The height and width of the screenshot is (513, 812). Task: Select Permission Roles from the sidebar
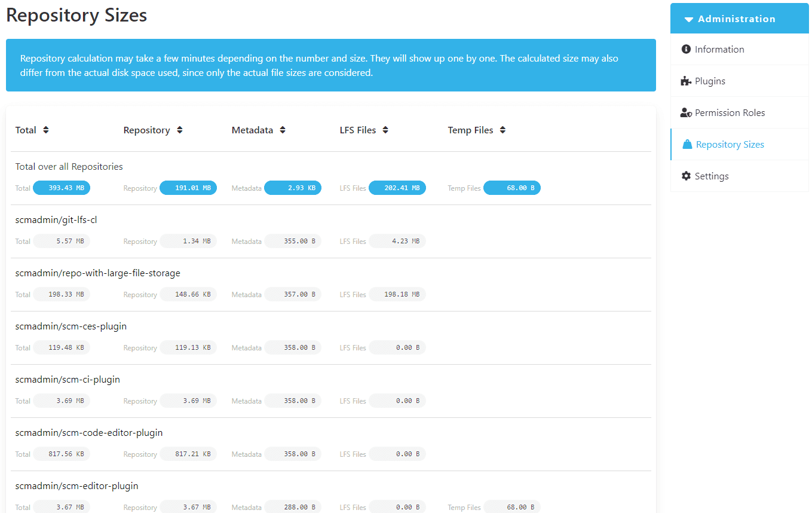[x=730, y=112]
